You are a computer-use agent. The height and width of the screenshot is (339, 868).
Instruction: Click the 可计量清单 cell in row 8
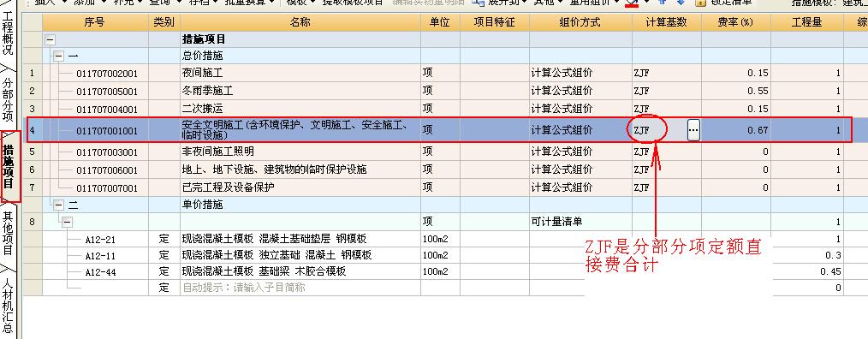point(580,222)
